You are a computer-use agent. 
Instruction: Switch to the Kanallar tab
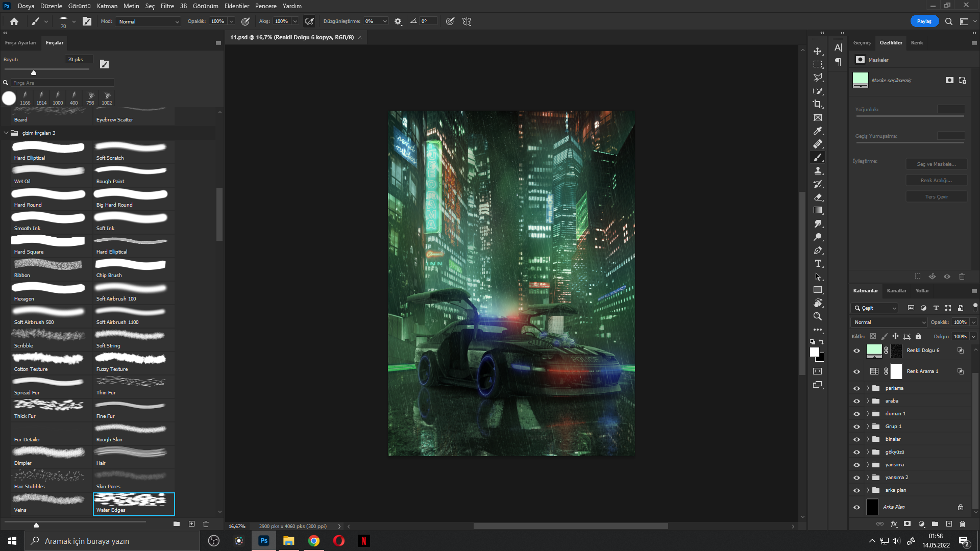coord(897,291)
